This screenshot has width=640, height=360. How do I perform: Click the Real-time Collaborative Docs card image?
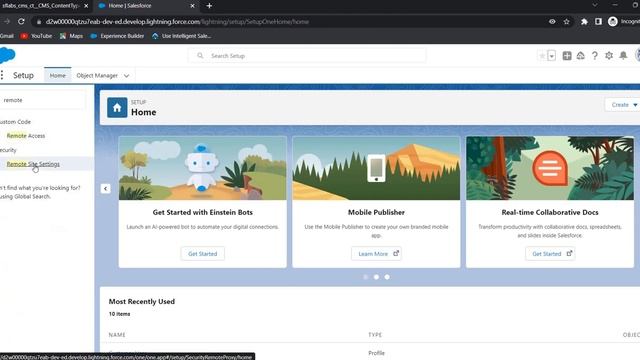(x=550, y=168)
